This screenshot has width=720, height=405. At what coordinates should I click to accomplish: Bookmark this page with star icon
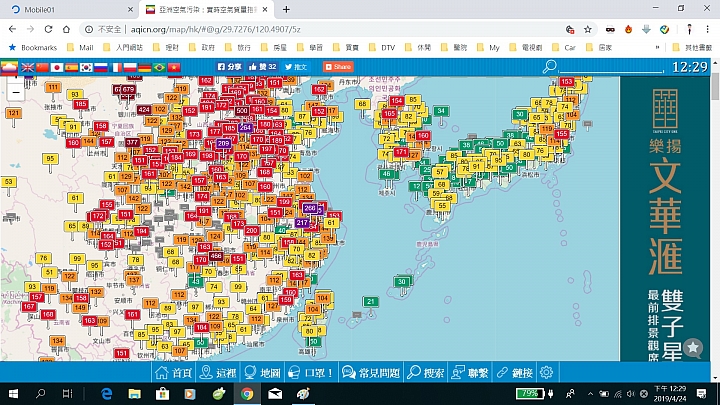pyautogui.click(x=588, y=29)
